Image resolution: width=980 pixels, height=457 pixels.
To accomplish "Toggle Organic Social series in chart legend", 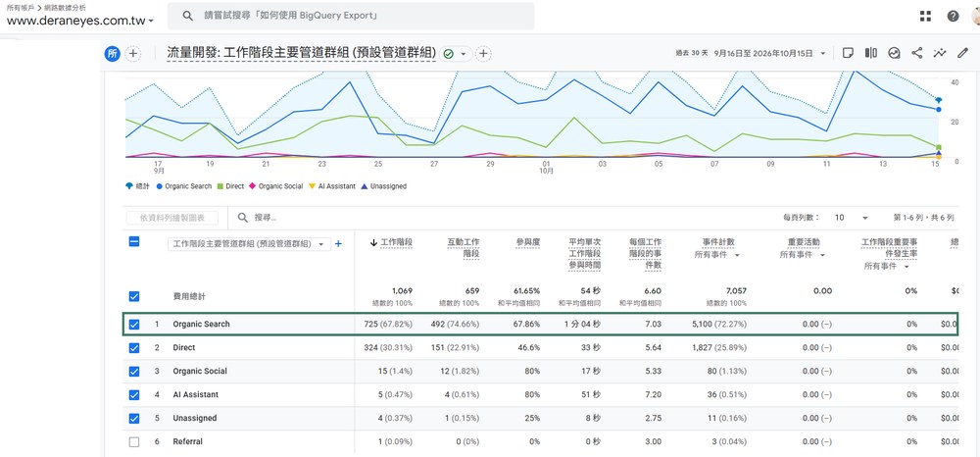I will 275,186.
